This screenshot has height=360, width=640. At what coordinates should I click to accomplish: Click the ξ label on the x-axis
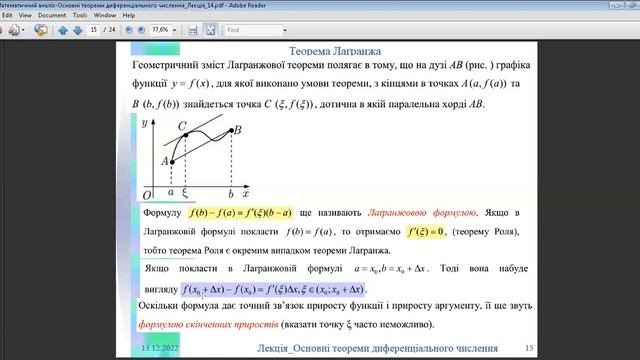185,193
